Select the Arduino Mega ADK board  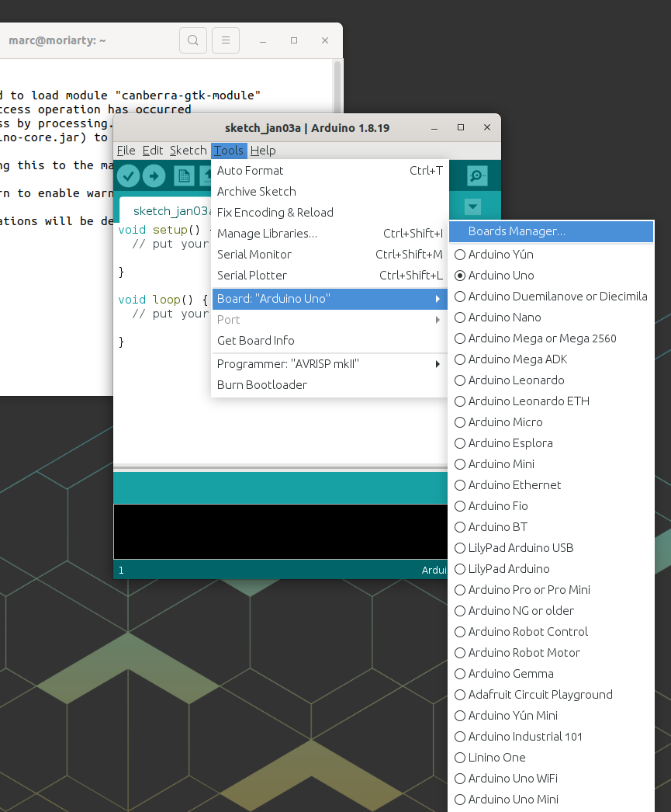tap(551, 359)
